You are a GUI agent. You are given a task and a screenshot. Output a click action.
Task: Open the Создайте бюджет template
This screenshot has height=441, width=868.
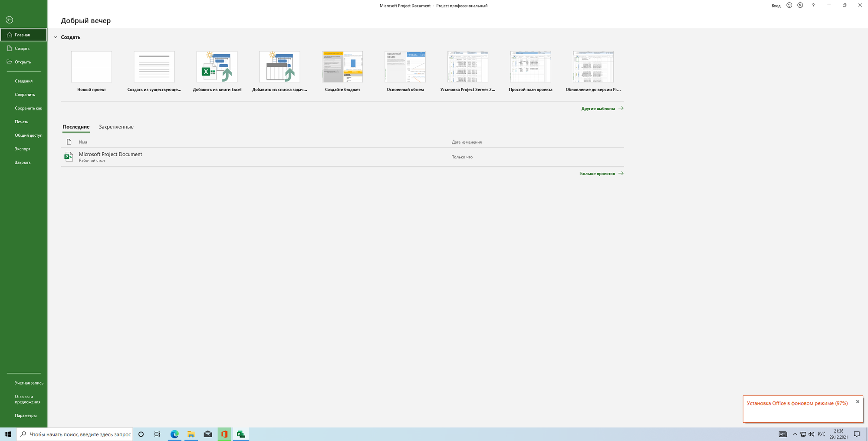[x=342, y=72]
